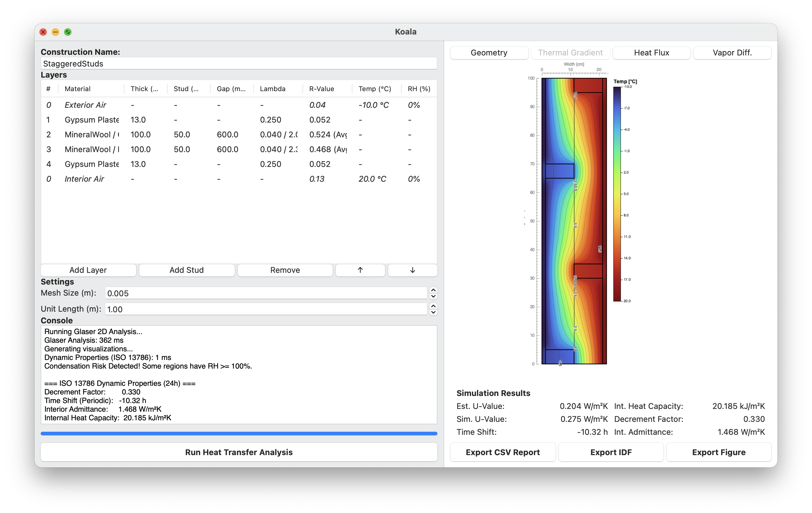Show the Vapor Diff. visualization
This screenshot has height=513, width=812.
(x=732, y=53)
